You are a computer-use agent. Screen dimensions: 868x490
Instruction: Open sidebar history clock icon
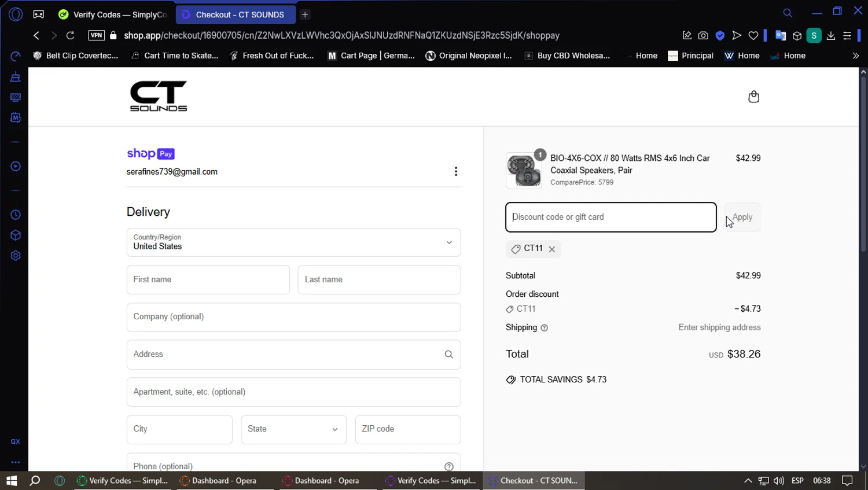point(16,215)
